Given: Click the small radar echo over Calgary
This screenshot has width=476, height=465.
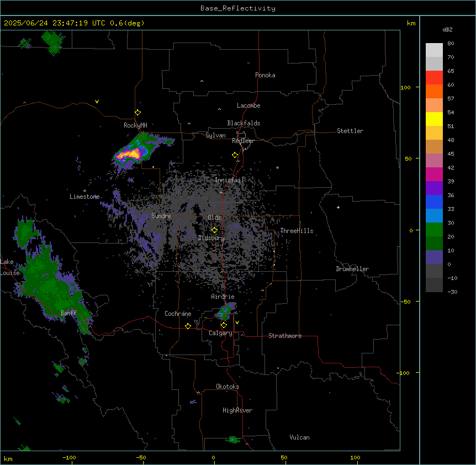Looking at the screenshot, I should coord(225,311).
